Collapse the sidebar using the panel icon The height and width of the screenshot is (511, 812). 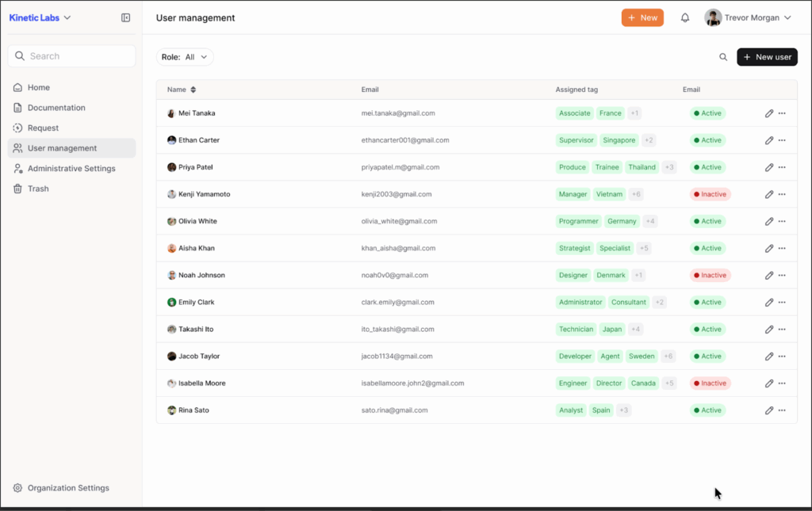(x=125, y=17)
